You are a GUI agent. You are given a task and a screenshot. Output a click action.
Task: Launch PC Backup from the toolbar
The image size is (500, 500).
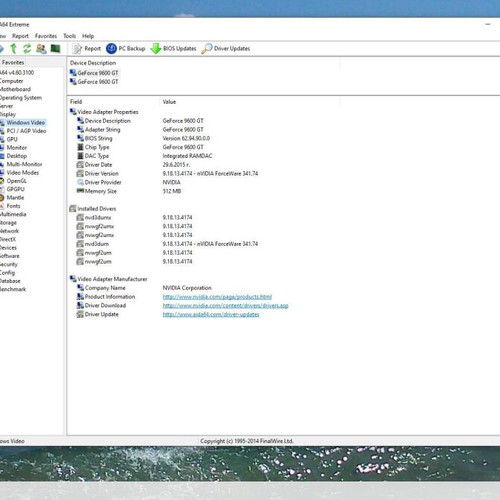click(126, 49)
